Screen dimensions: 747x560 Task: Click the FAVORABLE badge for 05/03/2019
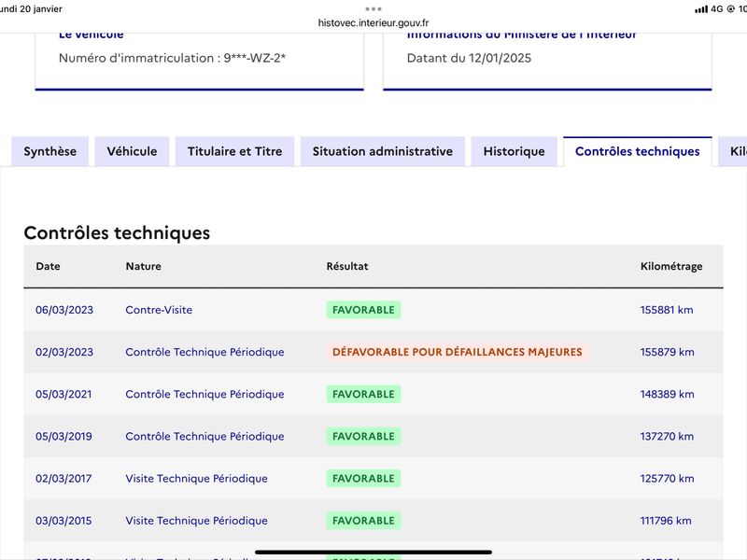363,436
